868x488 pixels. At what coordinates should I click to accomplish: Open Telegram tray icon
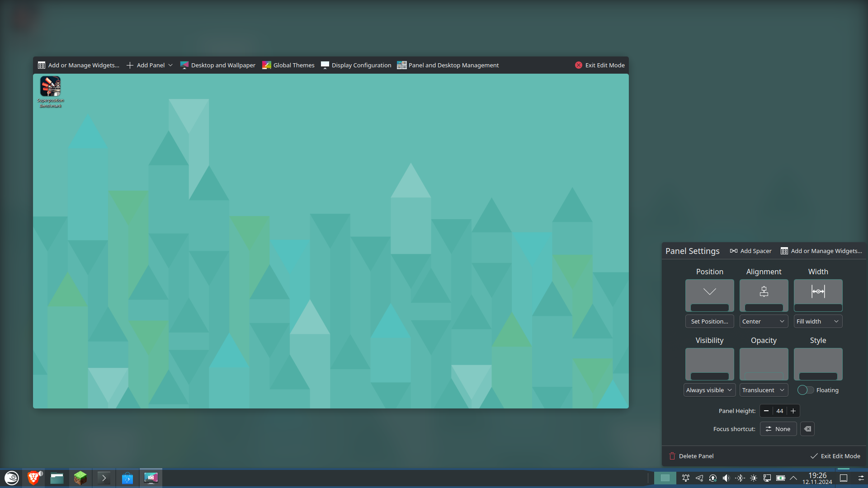(x=699, y=478)
